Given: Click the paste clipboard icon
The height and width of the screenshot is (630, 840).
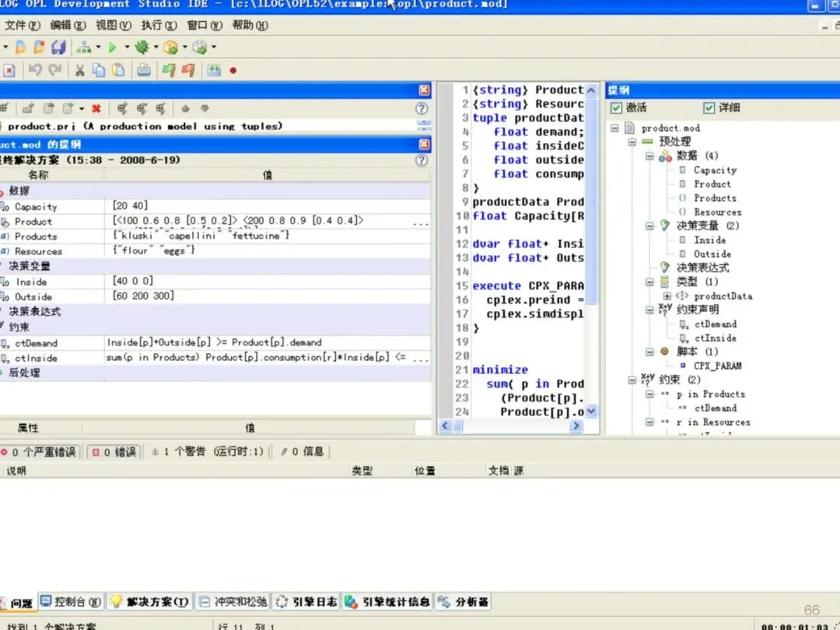Looking at the screenshot, I should click(x=118, y=70).
